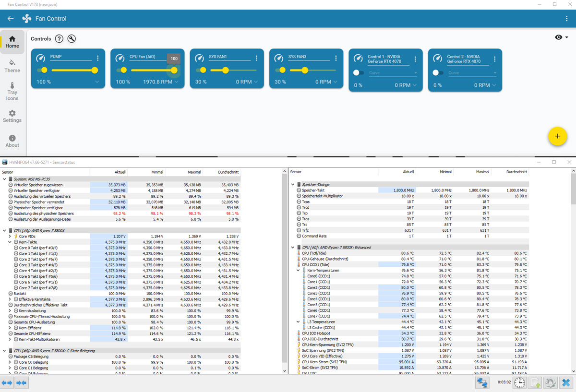Open the SYS FAN3 card three-dot menu
Image resolution: width=576 pixels, height=392 pixels.
click(336, 58)
